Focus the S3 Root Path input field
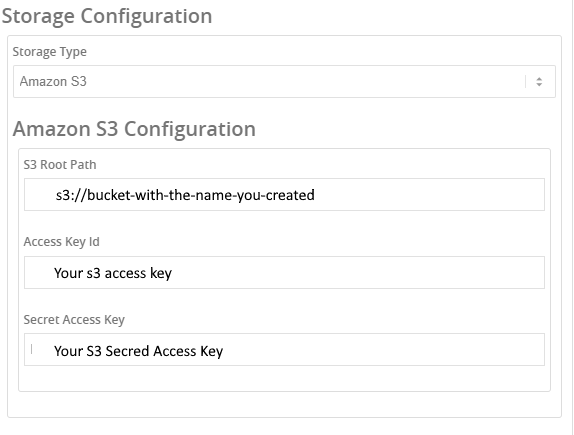Viewport: 574px width, 435px height. point(284,194)
